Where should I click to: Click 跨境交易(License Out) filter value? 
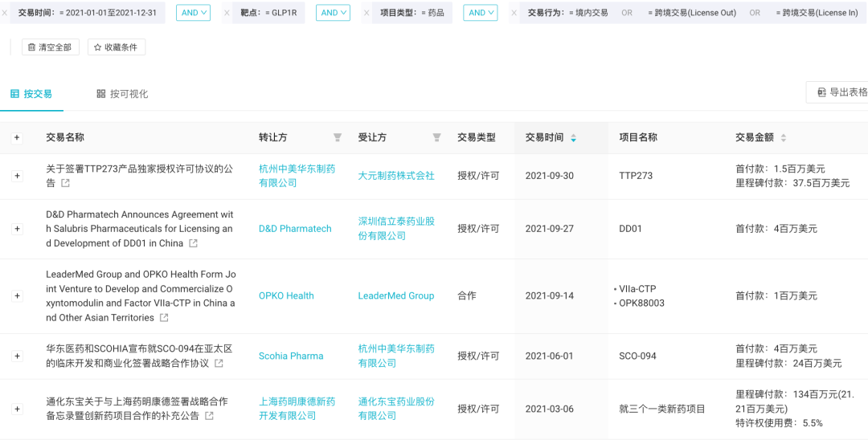[x=691, y=12]
